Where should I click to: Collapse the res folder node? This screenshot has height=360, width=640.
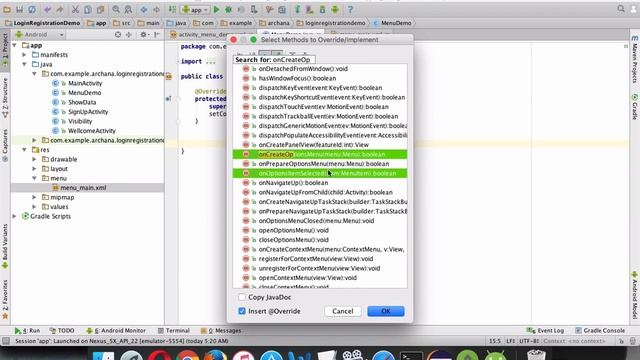[24, 150]
